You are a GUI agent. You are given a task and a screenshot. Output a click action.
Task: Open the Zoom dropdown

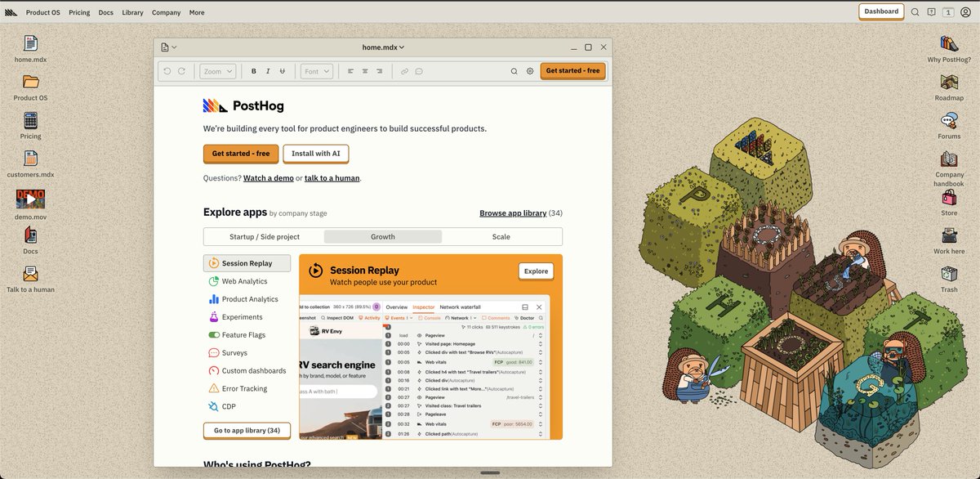pos(218,71)
